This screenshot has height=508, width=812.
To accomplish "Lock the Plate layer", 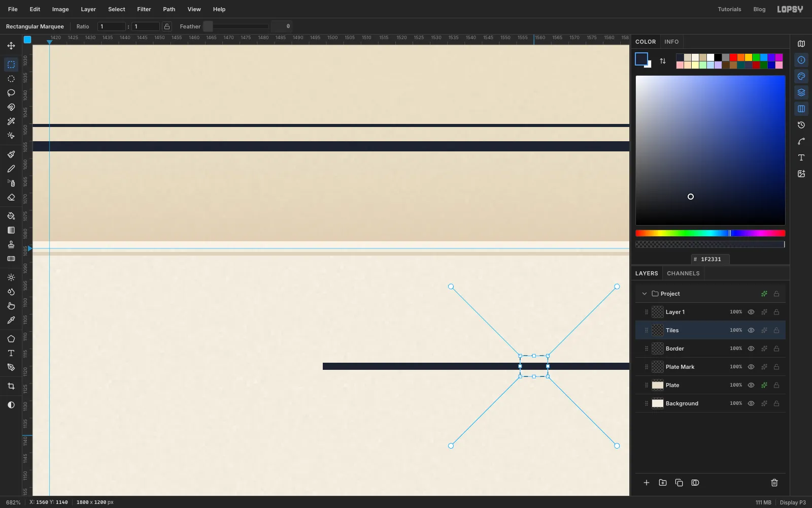I will (x=776, y=385).
